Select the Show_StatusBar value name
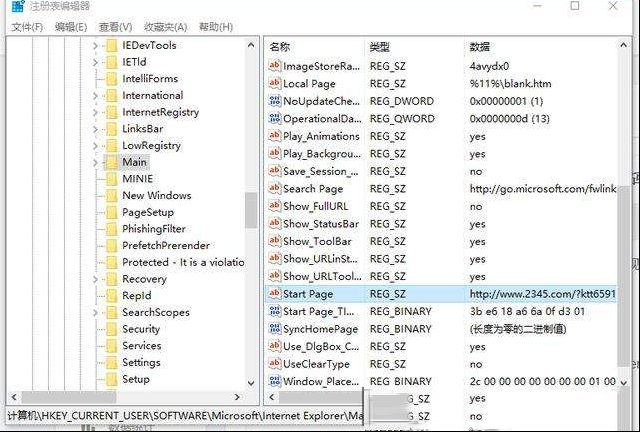 pos(321,224)
